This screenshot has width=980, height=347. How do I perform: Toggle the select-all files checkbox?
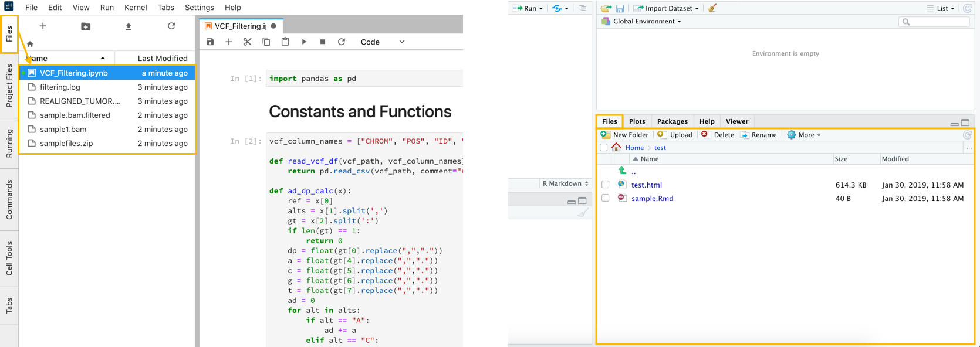[604, 148]
